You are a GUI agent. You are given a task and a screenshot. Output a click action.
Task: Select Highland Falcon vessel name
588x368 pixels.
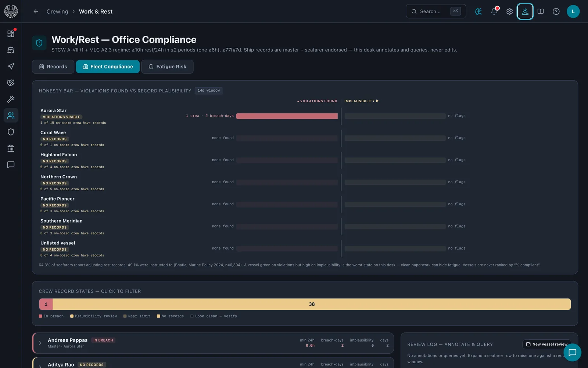(x=58, y=155)
